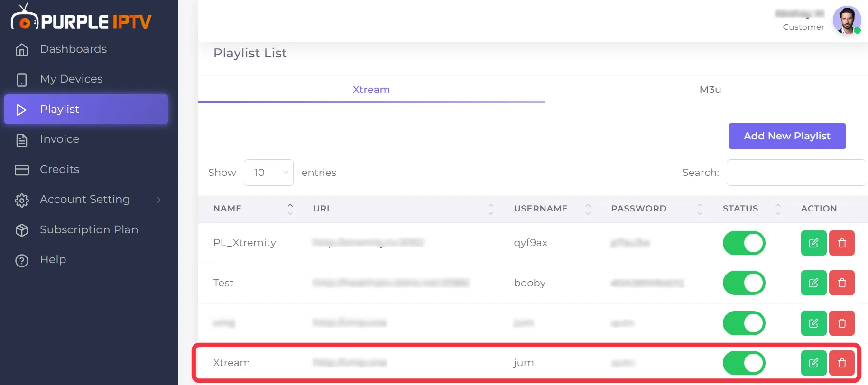The height and width of the screenshot is (385, 868).
Task: Click the Subscription Plan box icon
Action: click(x=22, y=230)
